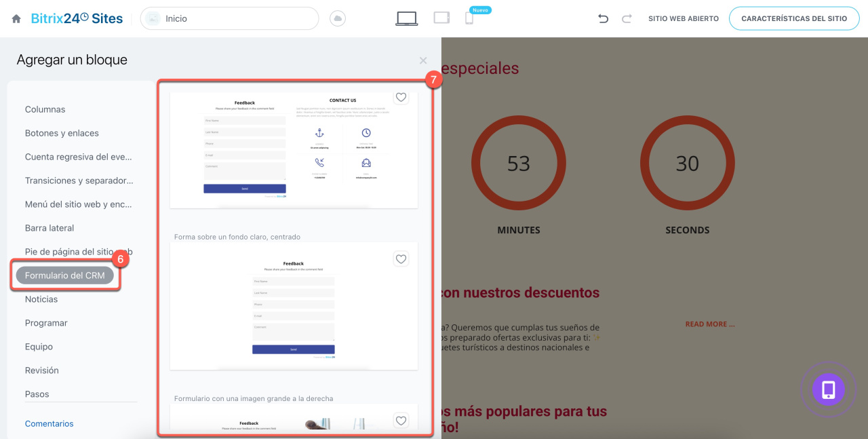Favorite the Feedback with Contact Us block
This screenshot has height=439, width=868.
coord(401,98)
